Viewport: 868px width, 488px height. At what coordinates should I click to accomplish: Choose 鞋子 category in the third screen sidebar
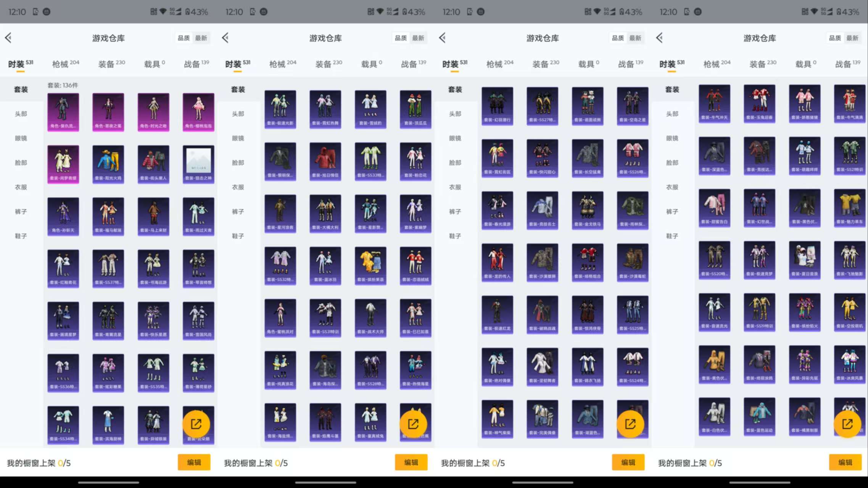pyautogui.click(x=455, y=236)
